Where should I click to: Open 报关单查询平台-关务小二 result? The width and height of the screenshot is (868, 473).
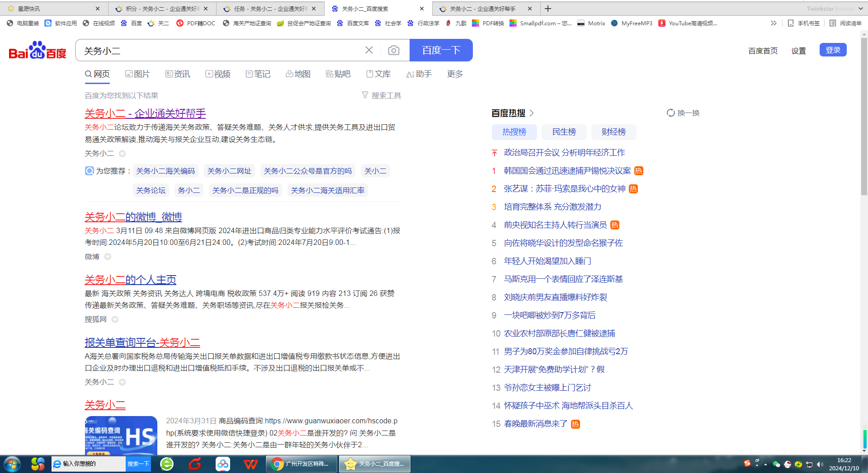point(142,342)
